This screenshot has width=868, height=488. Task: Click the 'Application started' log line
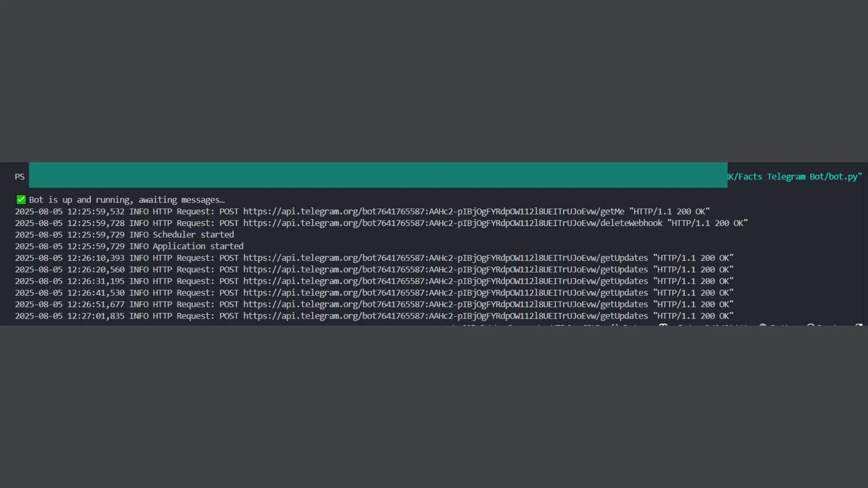point(198,246)
